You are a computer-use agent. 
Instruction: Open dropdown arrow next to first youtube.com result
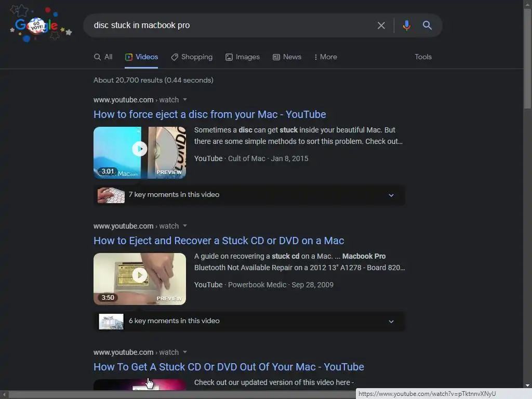tap(185, 100)
